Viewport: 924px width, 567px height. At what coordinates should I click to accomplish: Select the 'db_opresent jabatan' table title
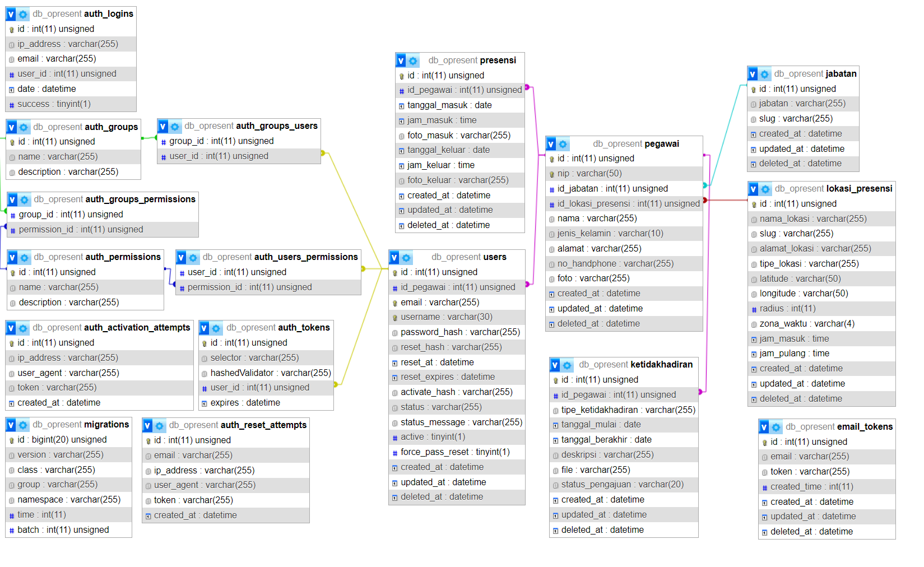815,74
